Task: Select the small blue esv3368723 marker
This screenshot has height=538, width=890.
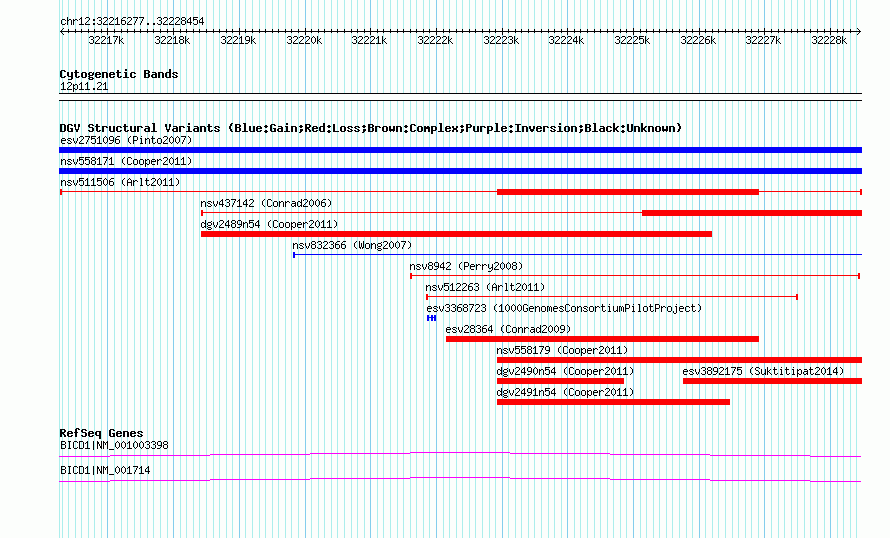Action: (x=431, y=318)
